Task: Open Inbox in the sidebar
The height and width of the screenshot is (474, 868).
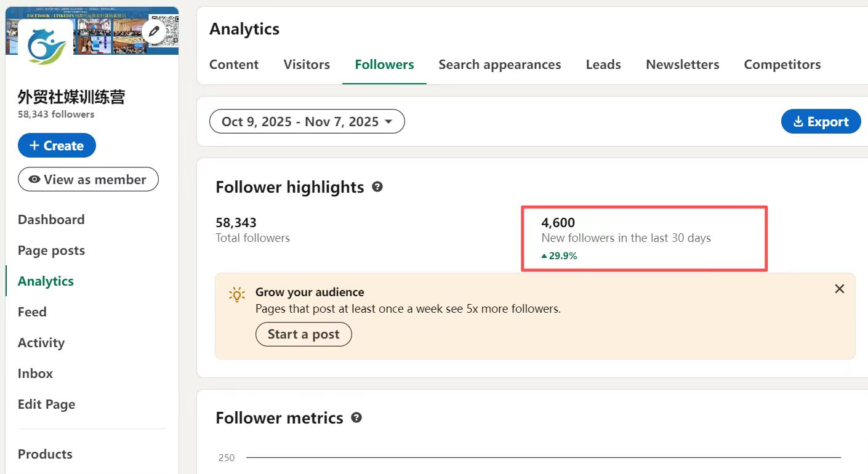Action: click(35, 374)
